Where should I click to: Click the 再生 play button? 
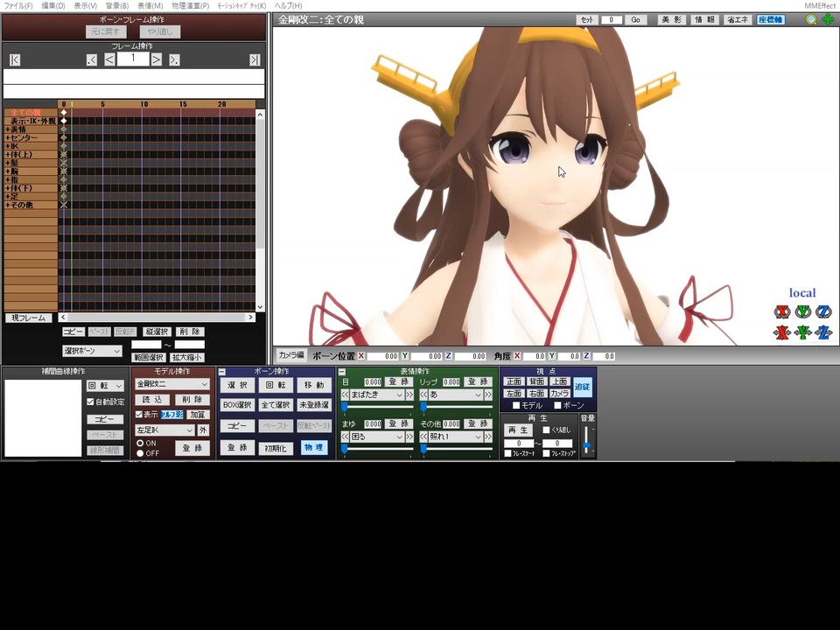518,430
